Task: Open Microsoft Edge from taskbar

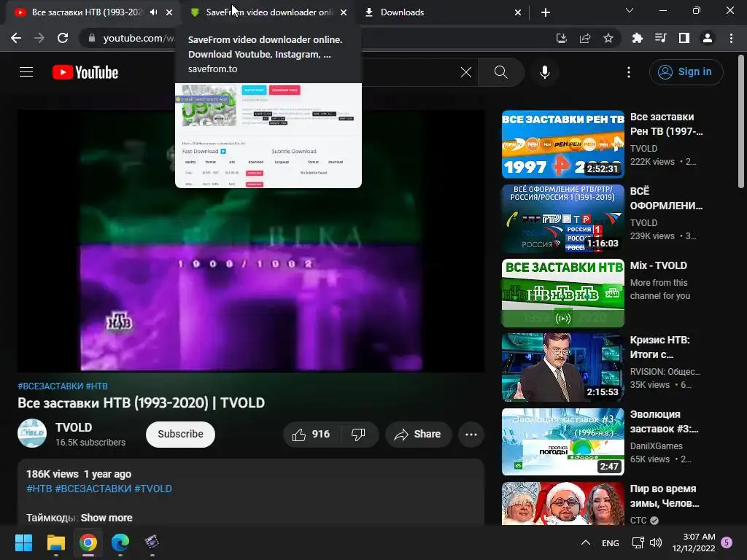Action: point(120,542)
